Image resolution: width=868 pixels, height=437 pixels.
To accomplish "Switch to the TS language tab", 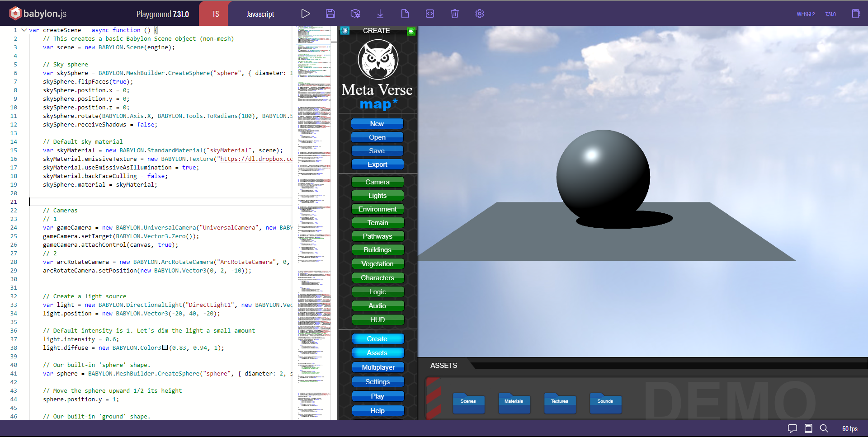I will click(x=215, y=14).
